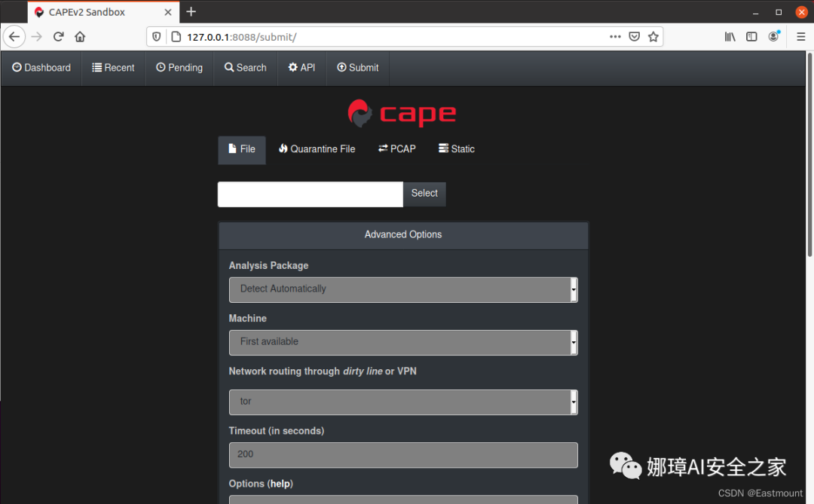Save page to Pocket

point(634,37)
